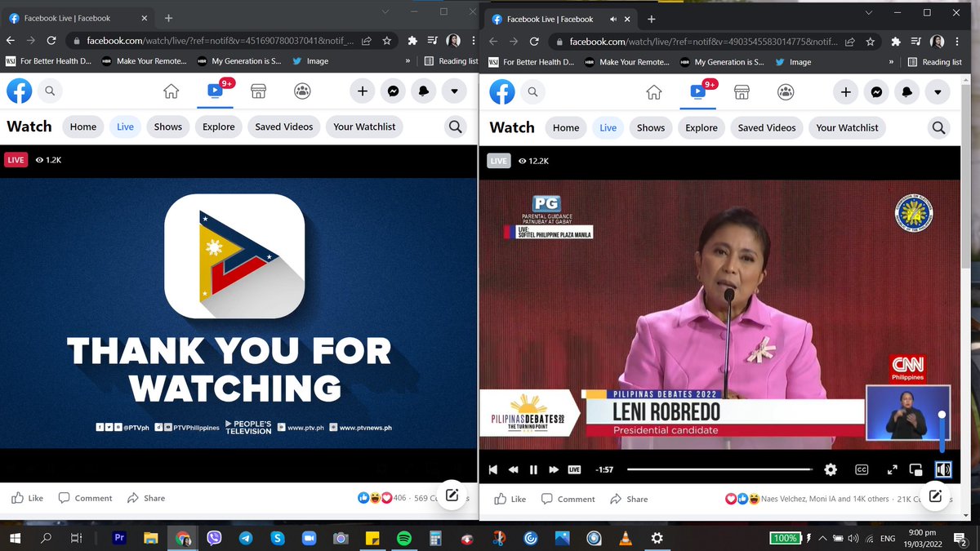Search Watch videos in left window
The image size is (980, 551).
455,127
